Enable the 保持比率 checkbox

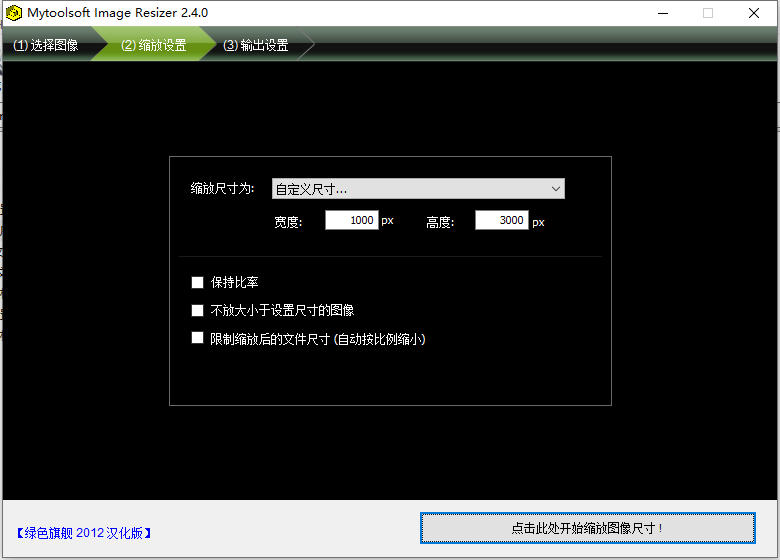point(197,282)
